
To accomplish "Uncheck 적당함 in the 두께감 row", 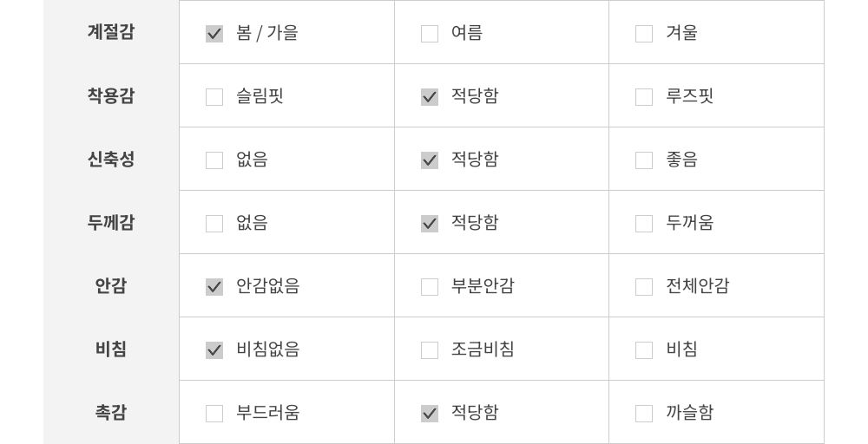I will (x=430, y=224).
